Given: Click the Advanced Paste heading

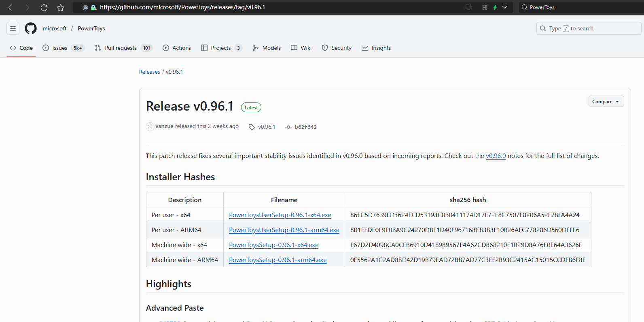Looking at the screenshot, I should point(175,308).
